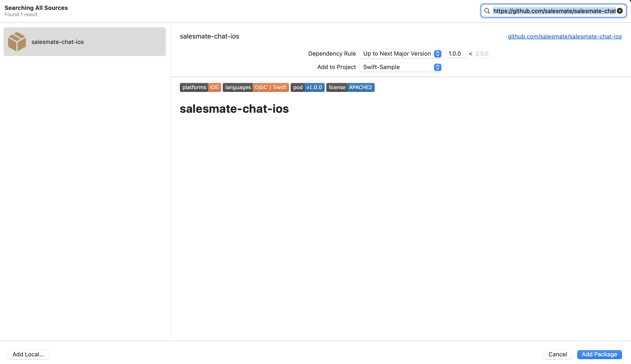Click the Add to Project stepper control
The width and height of the screenshot is (631, 364).
[x=437, y=67]
